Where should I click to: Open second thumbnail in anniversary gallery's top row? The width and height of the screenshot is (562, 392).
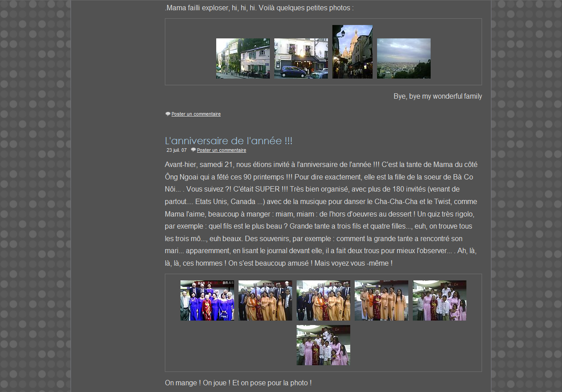(265, 300)
